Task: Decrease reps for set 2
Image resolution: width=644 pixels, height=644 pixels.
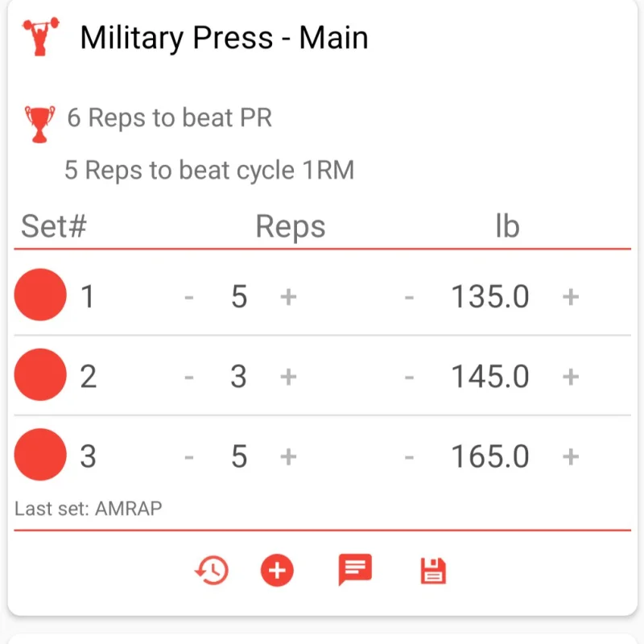Action: click(189, 377)
